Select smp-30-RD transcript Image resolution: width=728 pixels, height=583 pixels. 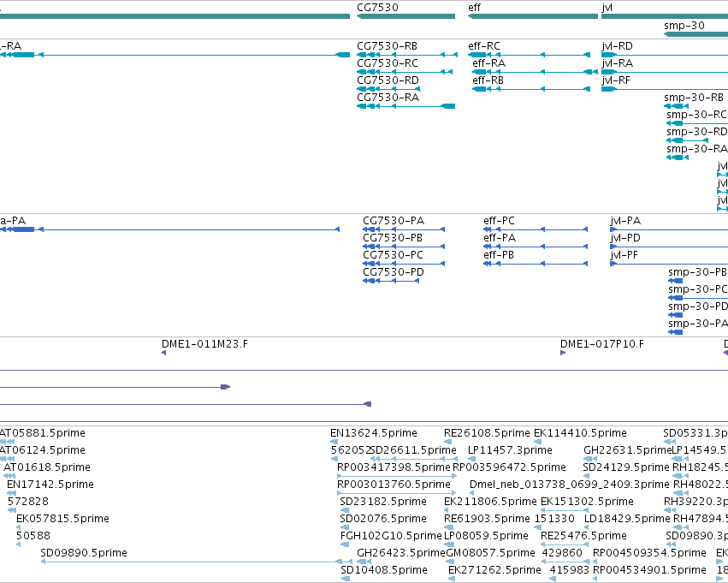click(x=688, y=140)
